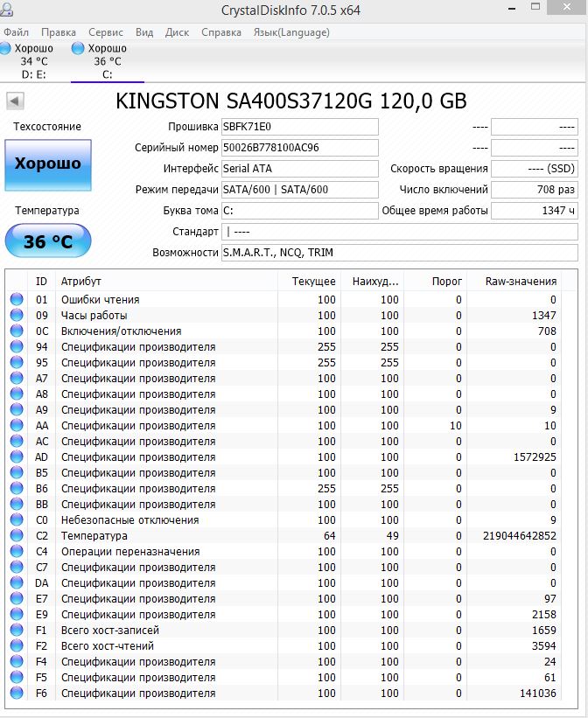Screen dimensions: 588x718
Task: Click status orb for C0 Небезопасные отключения
Action: tap(17, 519)
